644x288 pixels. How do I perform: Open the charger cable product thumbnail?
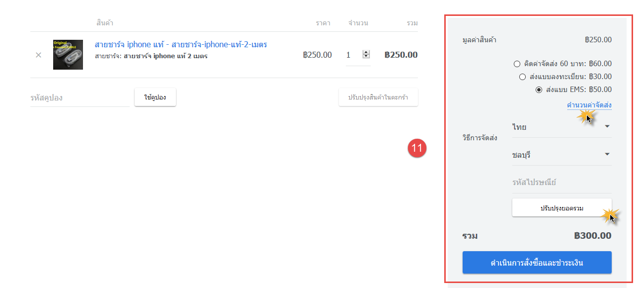coord(68,55)
